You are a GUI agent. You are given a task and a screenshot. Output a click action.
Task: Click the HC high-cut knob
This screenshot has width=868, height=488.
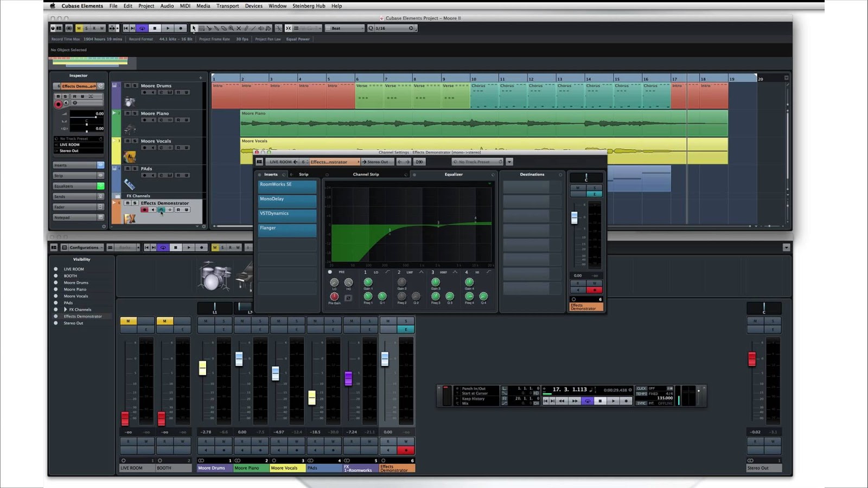point(348,282)
